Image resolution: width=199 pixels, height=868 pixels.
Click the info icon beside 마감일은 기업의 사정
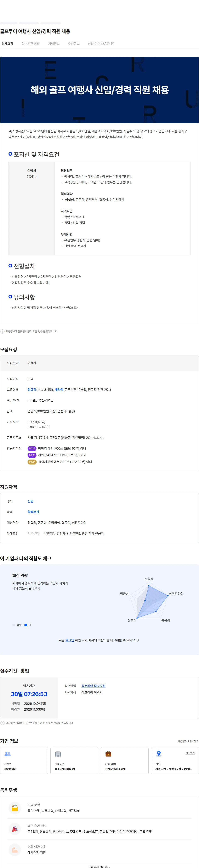2,723
